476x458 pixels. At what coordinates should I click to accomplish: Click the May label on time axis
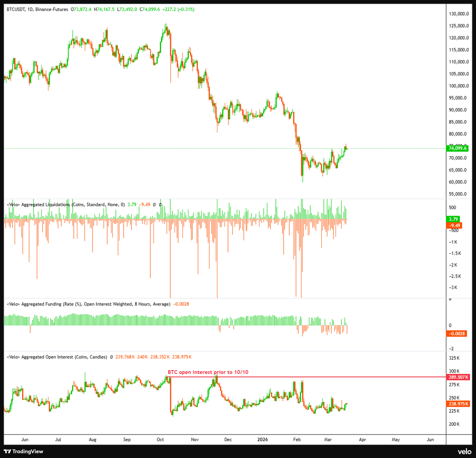point(396,439)
